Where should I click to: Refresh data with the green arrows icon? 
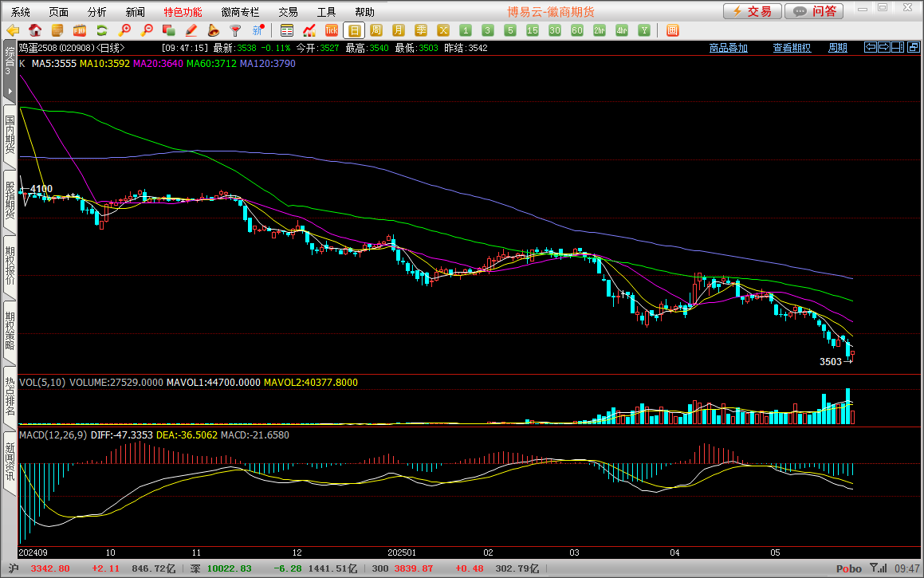pyautogui.click(x=102, y=30)
